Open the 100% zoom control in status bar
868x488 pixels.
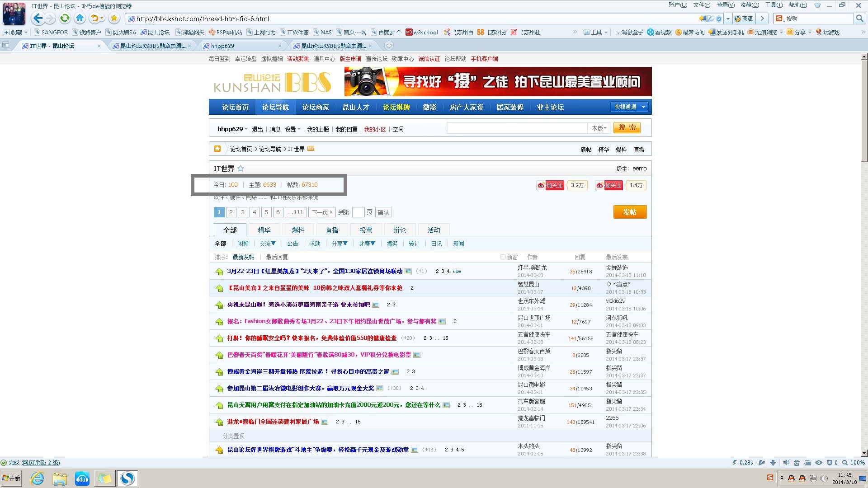[x=854, y=463]
